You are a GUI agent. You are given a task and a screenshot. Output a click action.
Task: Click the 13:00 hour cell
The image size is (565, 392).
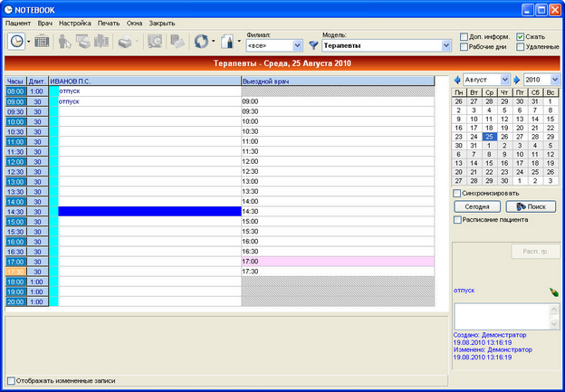pyautogui.click(x=16, y=182)
